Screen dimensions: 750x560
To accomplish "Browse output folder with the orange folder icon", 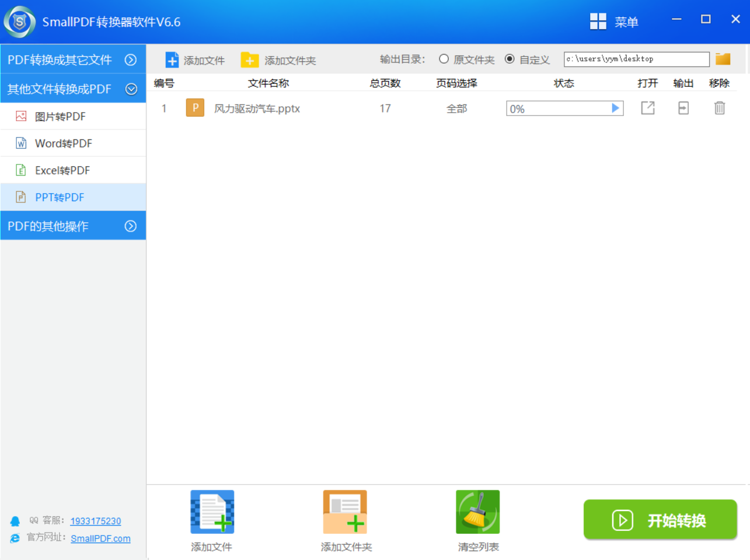I will (723, 59).
